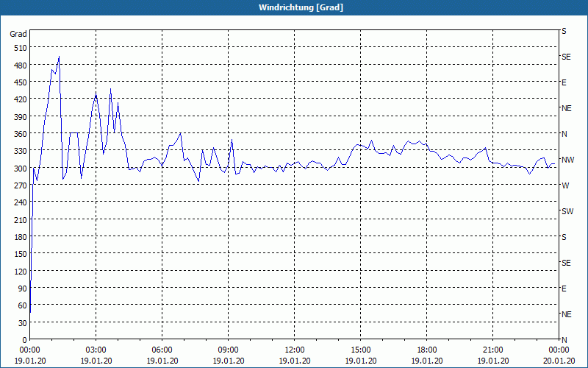
Task: Click the "NW" compass label
Action: (567, 160)
